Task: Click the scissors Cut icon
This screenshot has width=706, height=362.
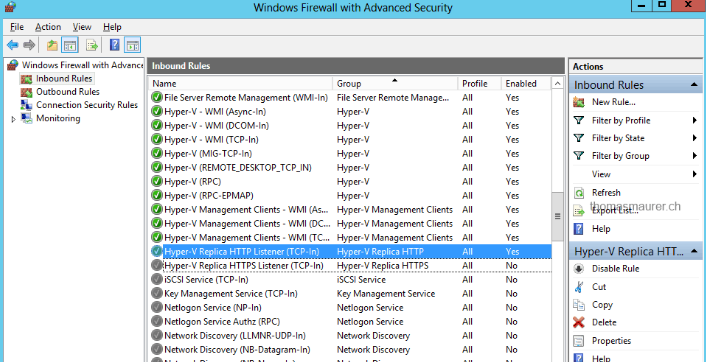Action: 579,287
